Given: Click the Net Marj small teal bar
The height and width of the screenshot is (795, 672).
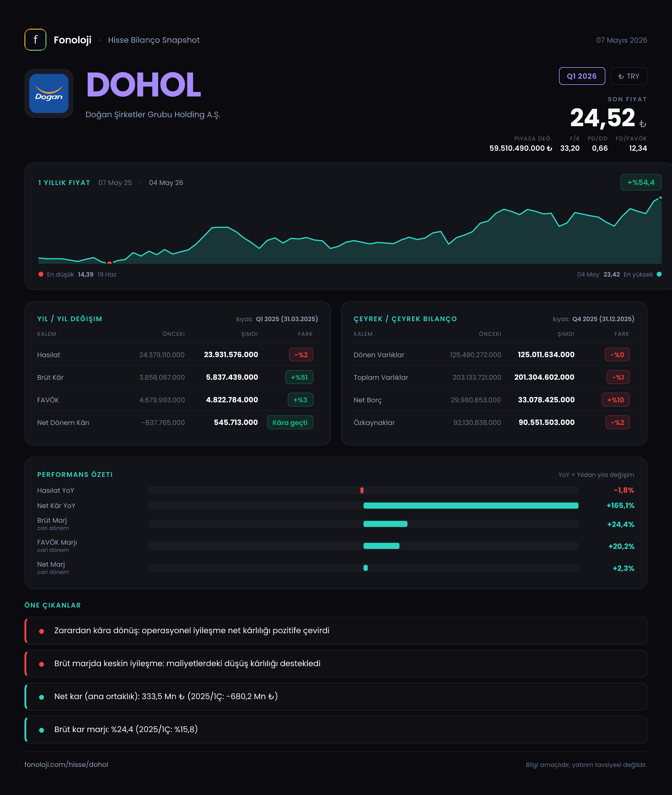Looking at the screenshot, I should tap(365, 568).
